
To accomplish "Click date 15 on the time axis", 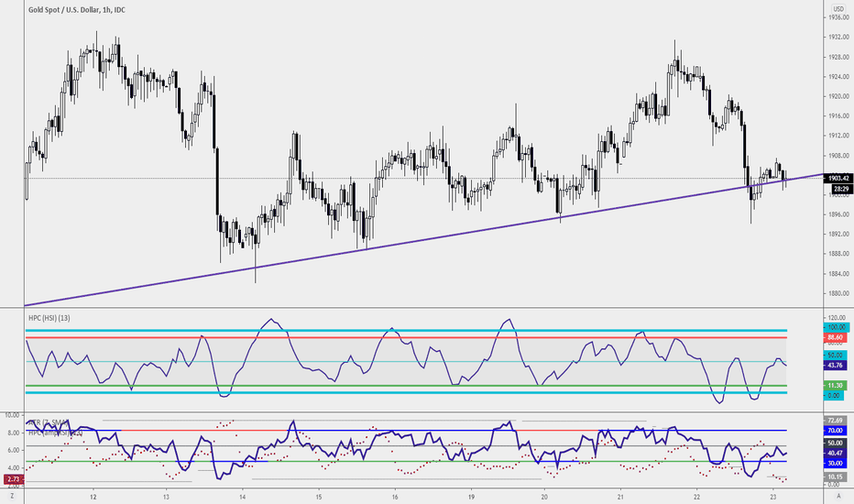I will coord(319,497).
